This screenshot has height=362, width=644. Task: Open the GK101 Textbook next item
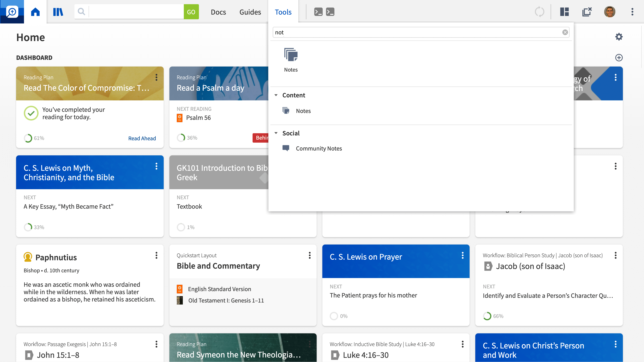[189, 207]
